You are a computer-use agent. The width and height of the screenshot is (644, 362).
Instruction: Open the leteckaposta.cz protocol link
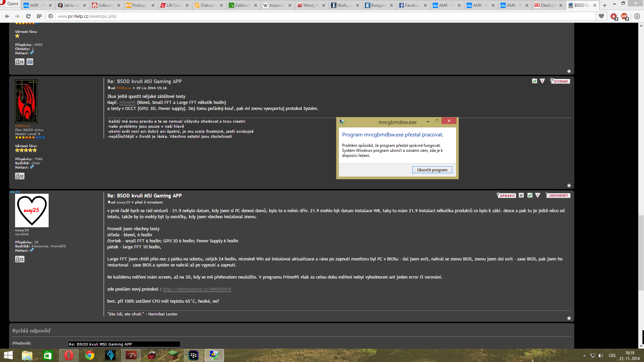(197, 289)
